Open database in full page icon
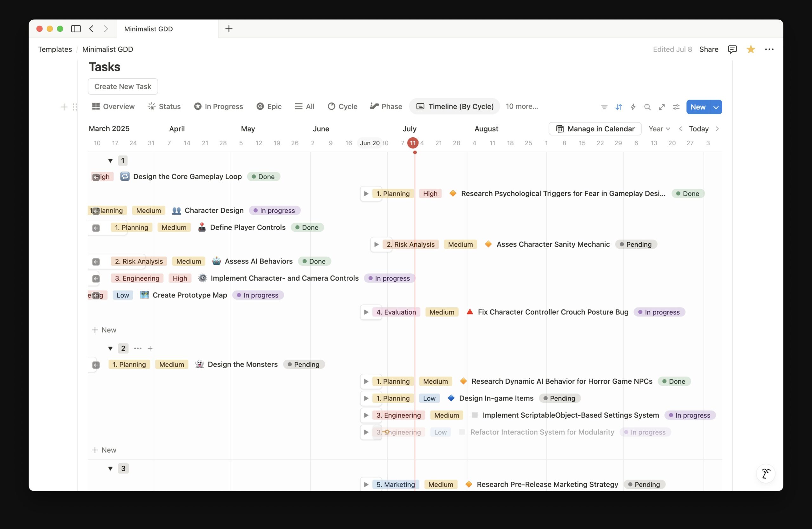This screenshot has height=529, width=812. click(662, 107)
